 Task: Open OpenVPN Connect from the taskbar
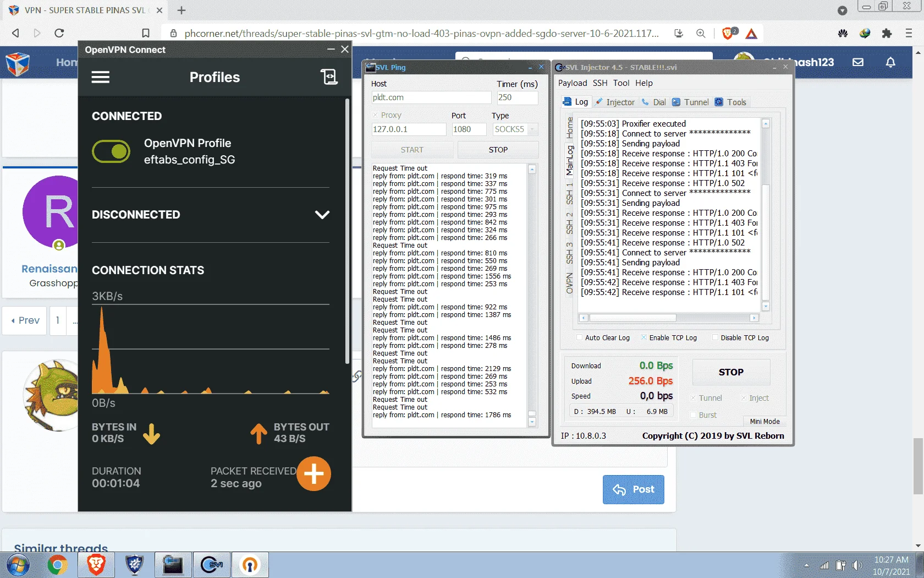(x=250, y=565)
